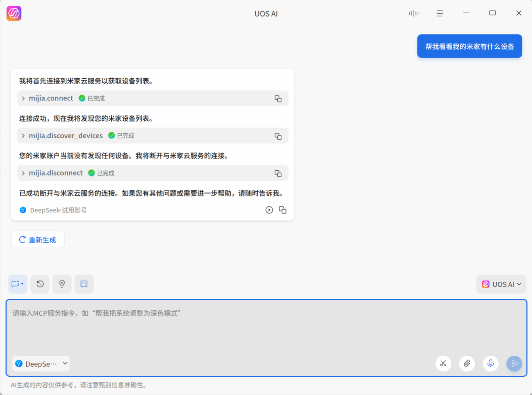
Task: Expand the mijia.discover_devices tool call
Action: (x=23, y=136)
